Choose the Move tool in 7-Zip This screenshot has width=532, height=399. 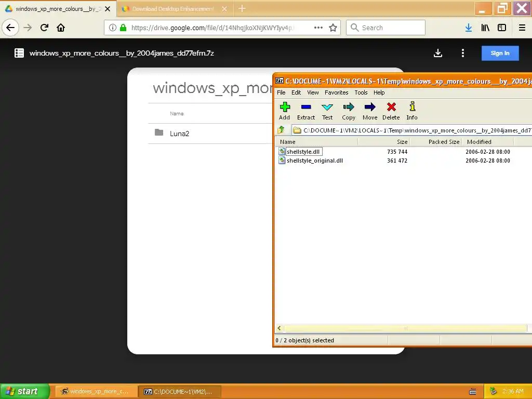click(370, 111)
